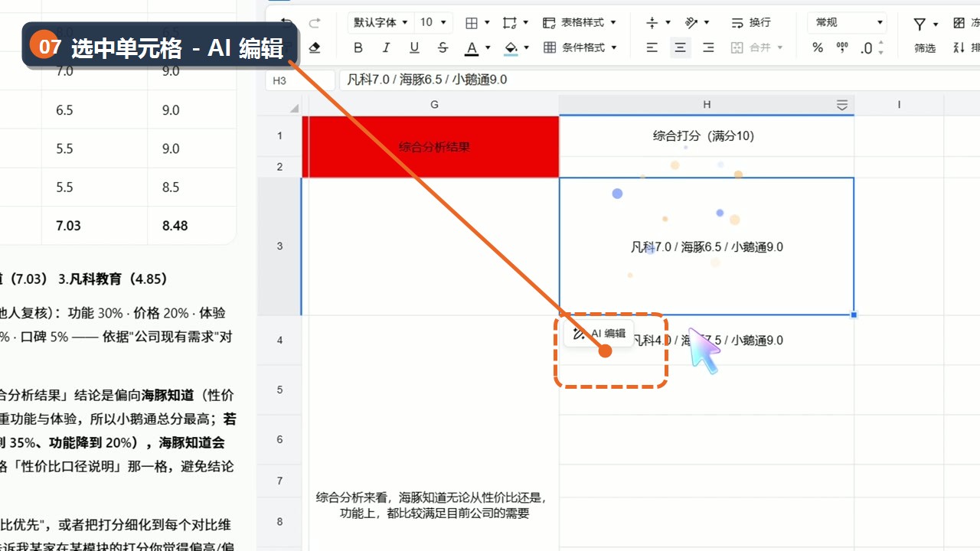Click the H3 cell name box
The height and width of the screenshot is (551, 980).
click(x=300, y=80)
